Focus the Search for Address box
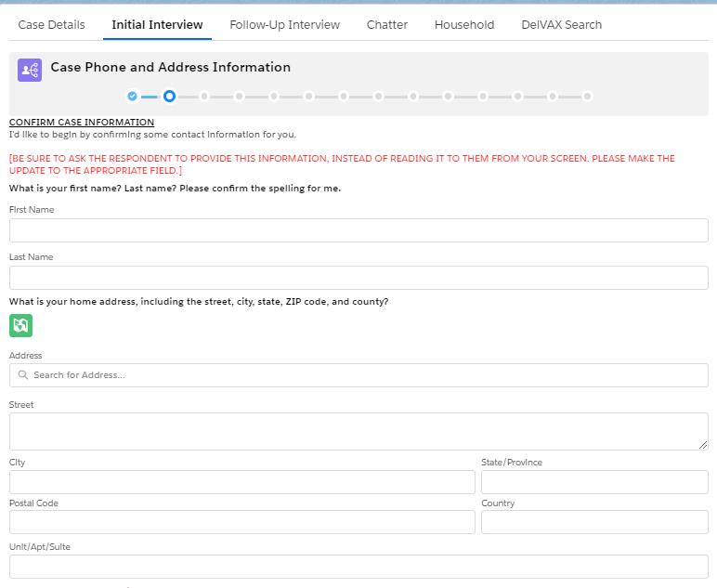Image resolution: width=717 pixels, height=588 pixels. tap(358, 375)
